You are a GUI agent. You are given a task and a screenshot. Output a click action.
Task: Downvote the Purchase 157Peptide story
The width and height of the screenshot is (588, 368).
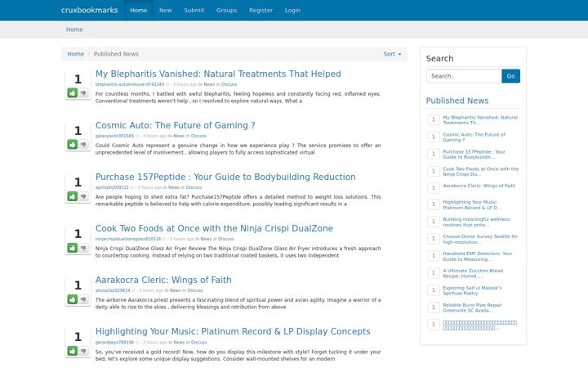click(x=83, y=196)
